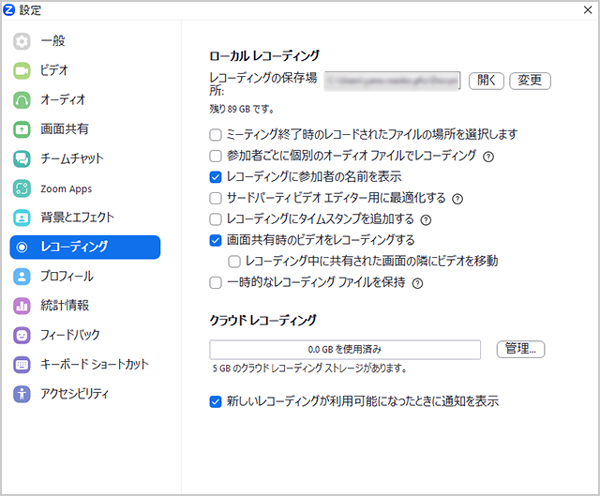Switch to オーディオ settings tab

click(63, 100)
